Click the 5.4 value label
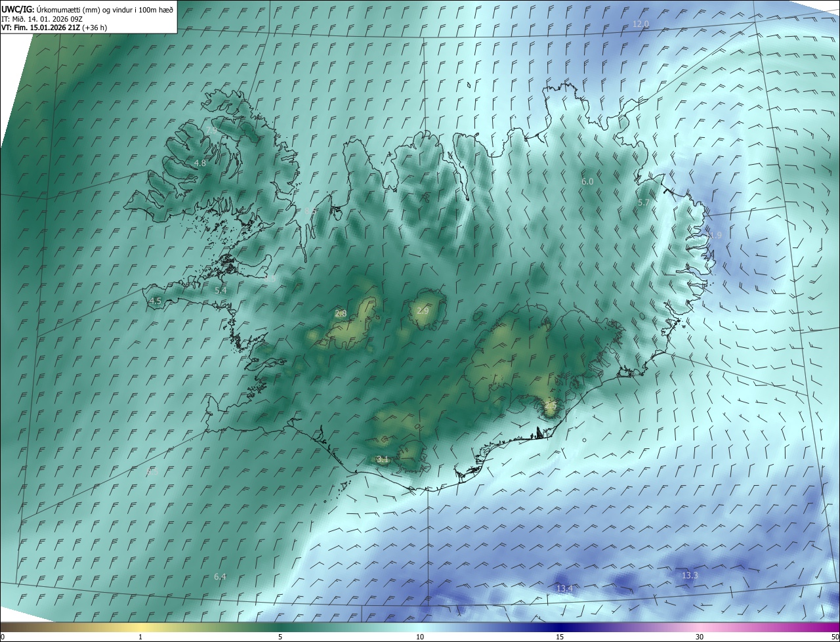Viewport: 840px width, 642px height. coord(220,289)
